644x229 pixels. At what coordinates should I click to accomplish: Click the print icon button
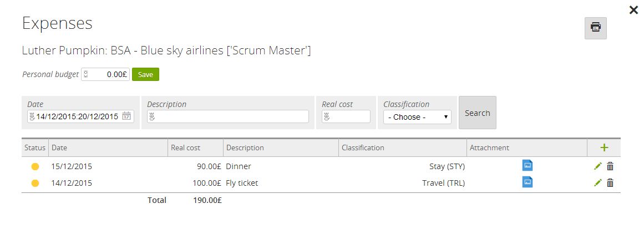point(596,28)
